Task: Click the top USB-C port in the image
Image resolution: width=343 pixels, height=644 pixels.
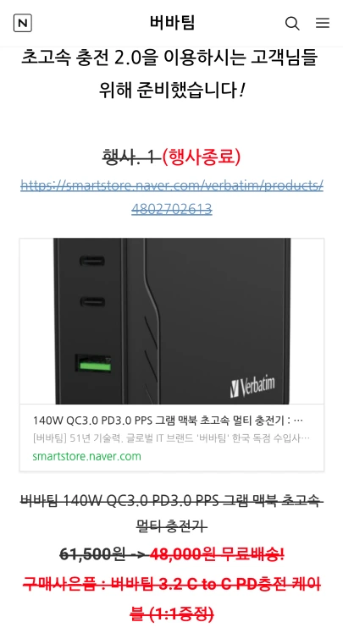Action: 92,261
